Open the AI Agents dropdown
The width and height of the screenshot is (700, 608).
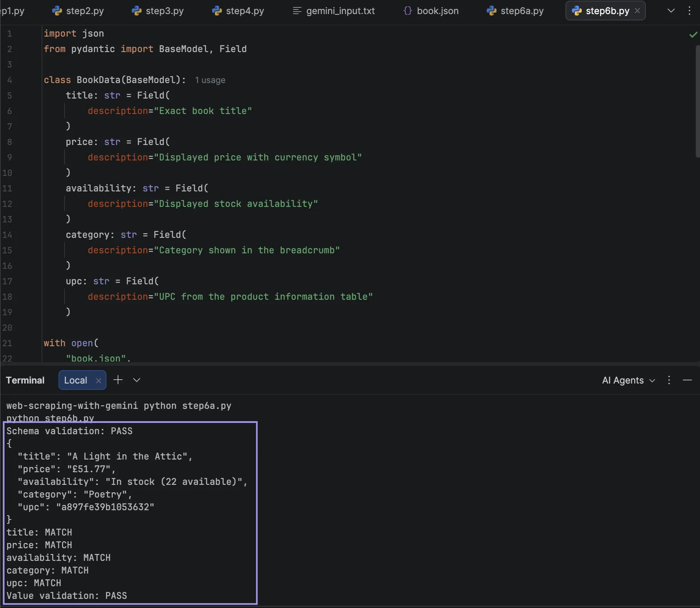pyautogui.click(x=629, y=380)
